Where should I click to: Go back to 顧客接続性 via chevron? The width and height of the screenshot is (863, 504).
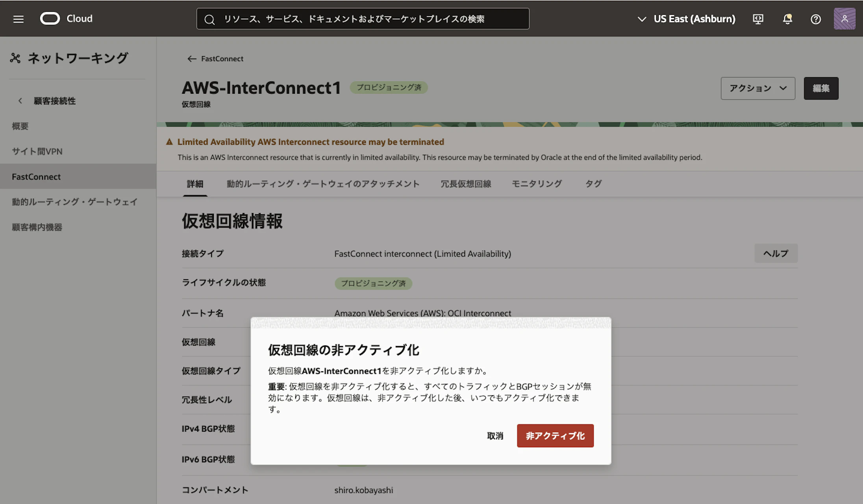point(20,101)
